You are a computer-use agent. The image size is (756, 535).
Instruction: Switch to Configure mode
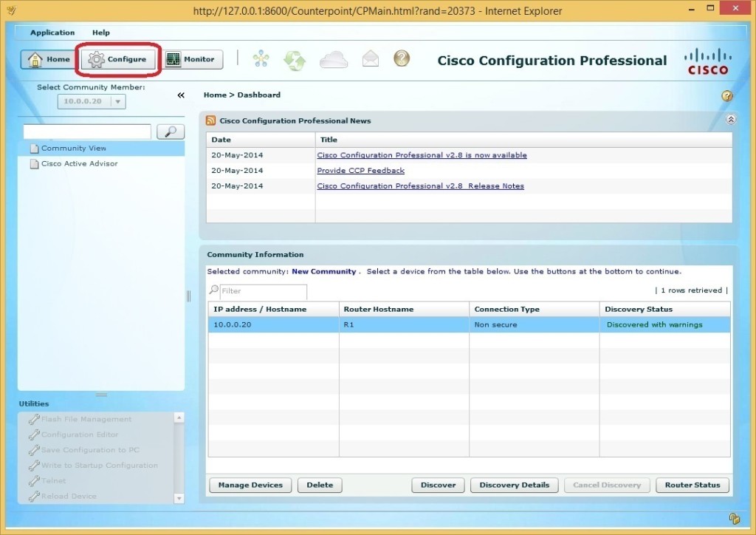tap(117, 59)
